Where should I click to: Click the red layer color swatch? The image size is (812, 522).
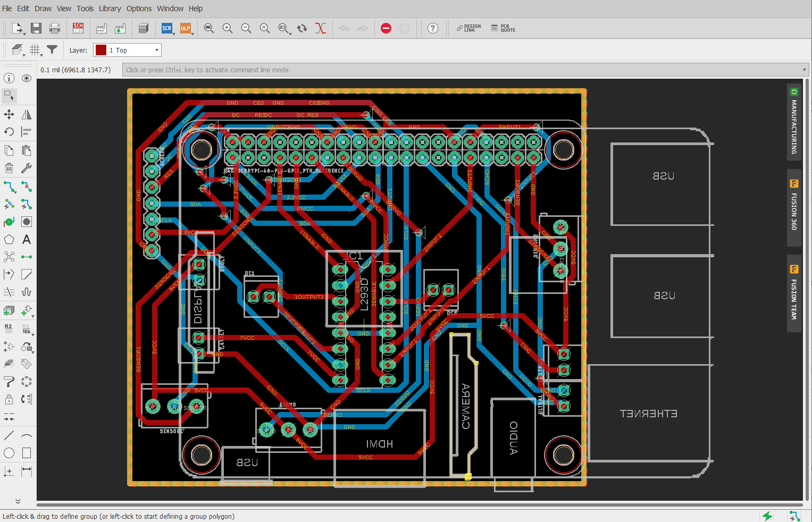(101, 50)
